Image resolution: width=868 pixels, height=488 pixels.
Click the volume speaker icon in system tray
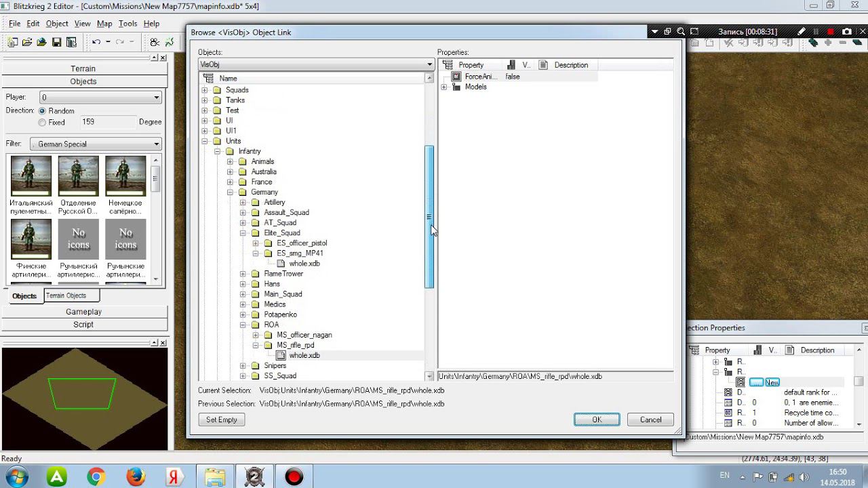pos(804,476)
